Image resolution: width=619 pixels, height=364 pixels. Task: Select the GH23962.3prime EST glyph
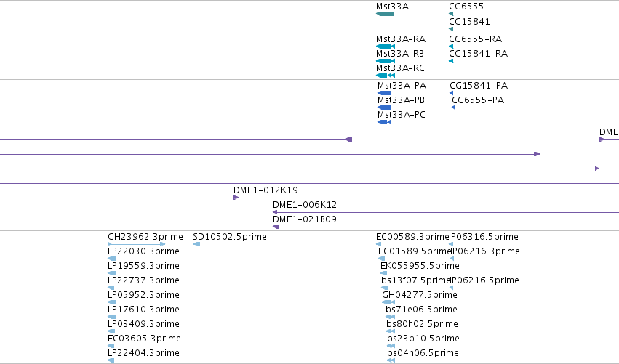137,244
